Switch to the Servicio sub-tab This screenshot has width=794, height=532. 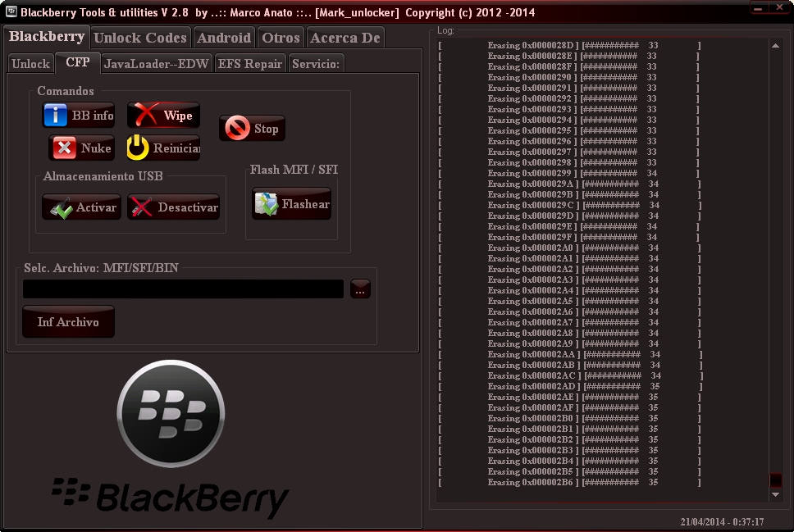(x=316, y=64)
